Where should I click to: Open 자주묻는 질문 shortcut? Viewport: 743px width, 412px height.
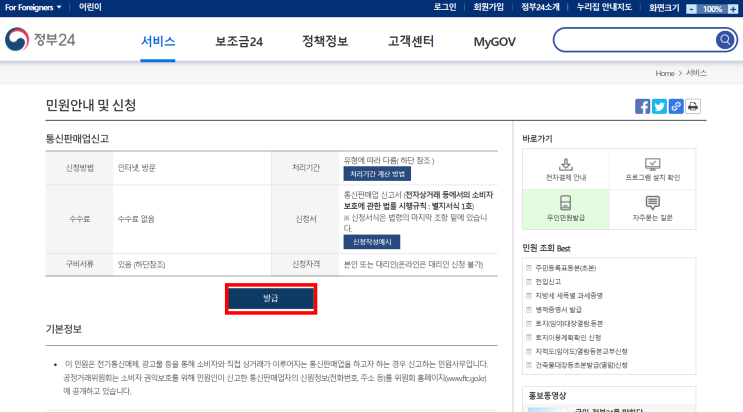point(652,209)
